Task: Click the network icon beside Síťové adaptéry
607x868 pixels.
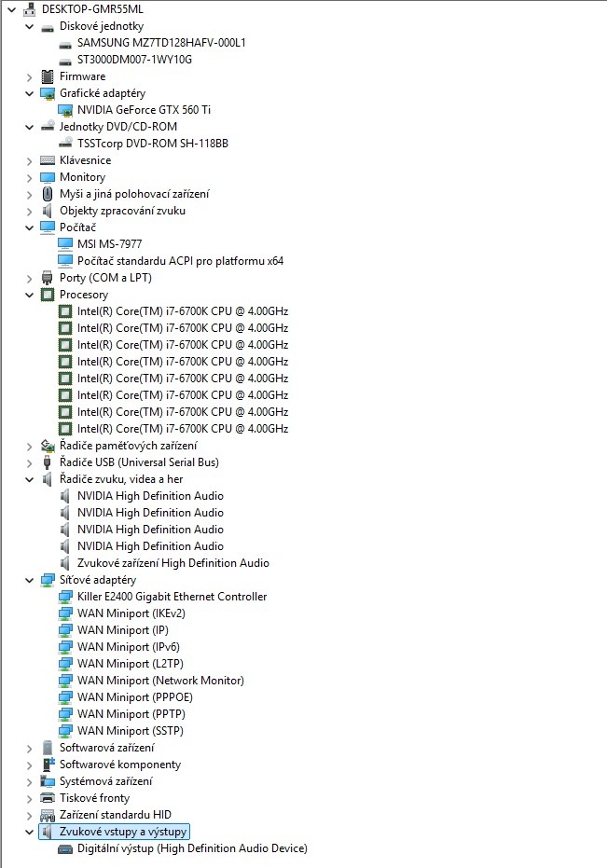Action: (48, 580)
